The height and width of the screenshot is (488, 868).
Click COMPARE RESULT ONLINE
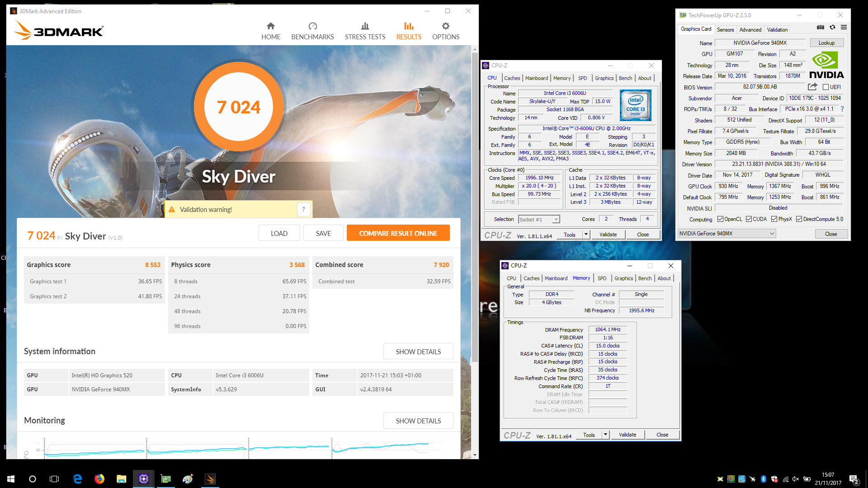coord(398,233)
